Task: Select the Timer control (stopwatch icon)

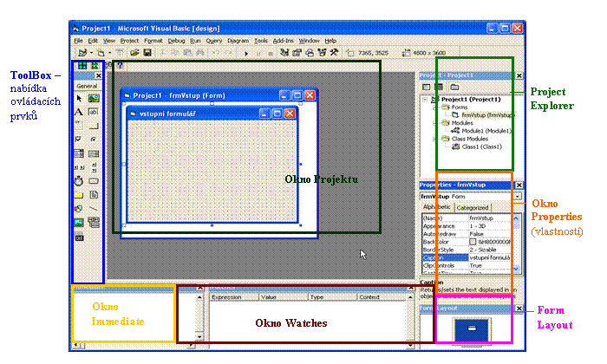Action: click(79, 180)
